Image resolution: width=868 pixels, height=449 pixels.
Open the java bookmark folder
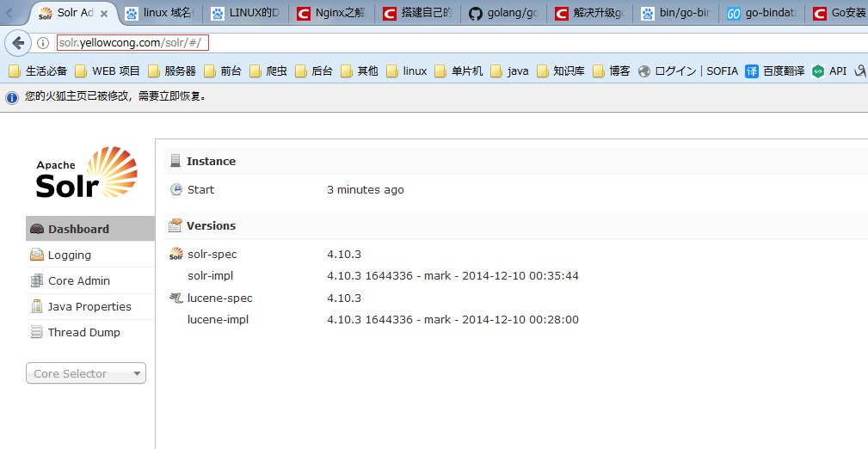point(510,71)
